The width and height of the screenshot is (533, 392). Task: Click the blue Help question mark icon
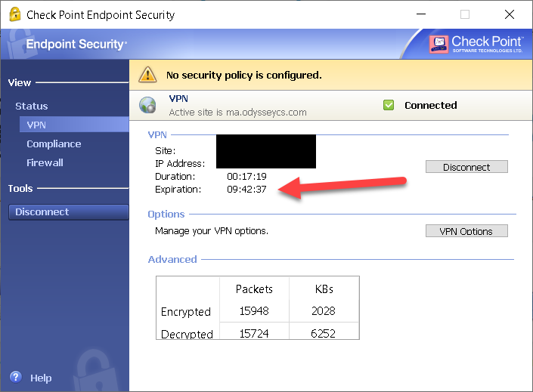pyautogui.click(x=15, y=377)
